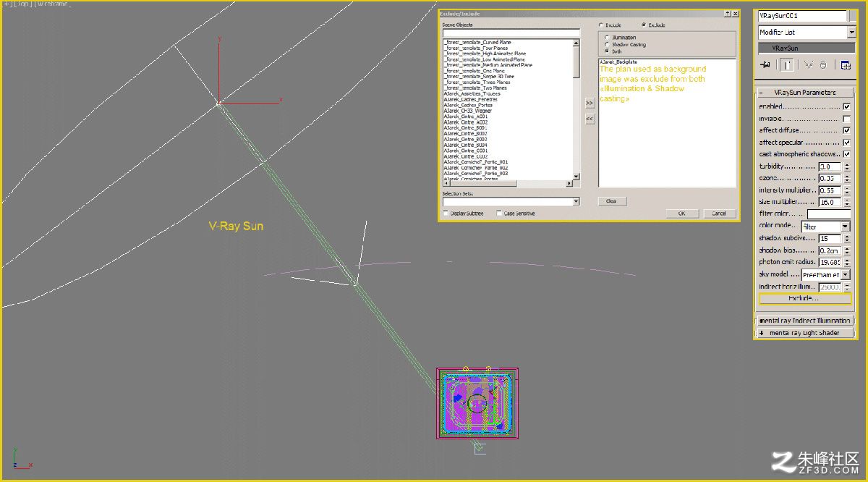
Task: Click the 'Exclude...' button
Action: pos(805,298)
